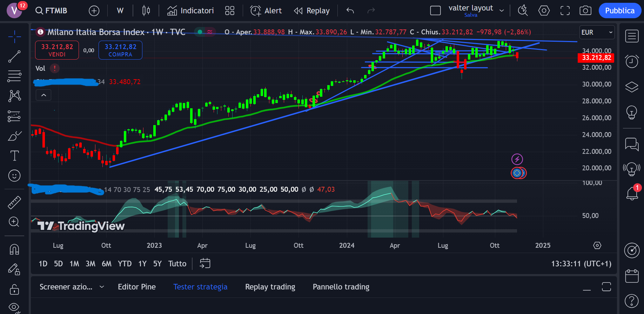This screenshot has width=644, height=314.
Task: Collapse the indicator legend arrow
Action: (43, 95)
